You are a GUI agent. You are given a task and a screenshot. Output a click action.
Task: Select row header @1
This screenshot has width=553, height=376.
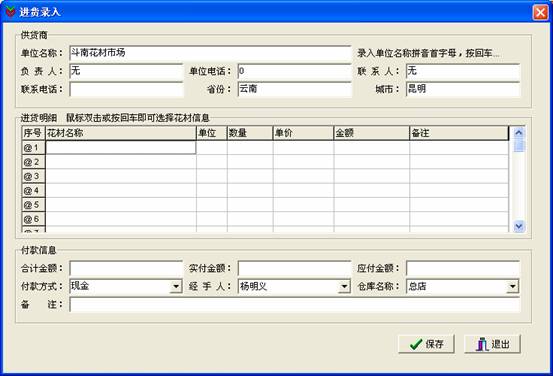34,148
